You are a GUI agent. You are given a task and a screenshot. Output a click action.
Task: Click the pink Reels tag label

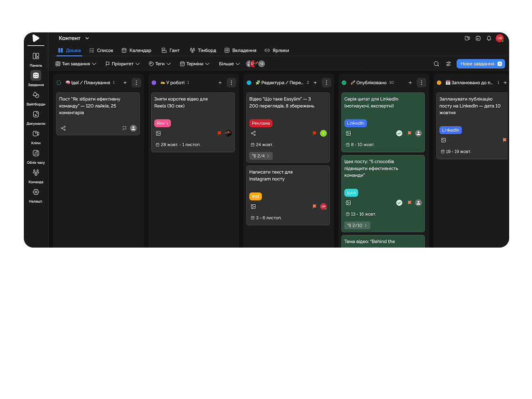point(162,123)
